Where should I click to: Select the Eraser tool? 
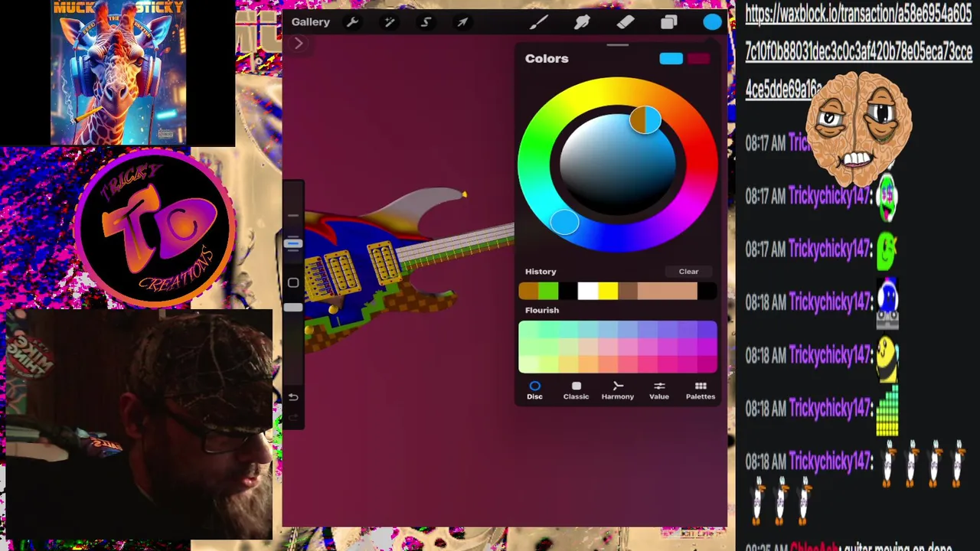626,22
